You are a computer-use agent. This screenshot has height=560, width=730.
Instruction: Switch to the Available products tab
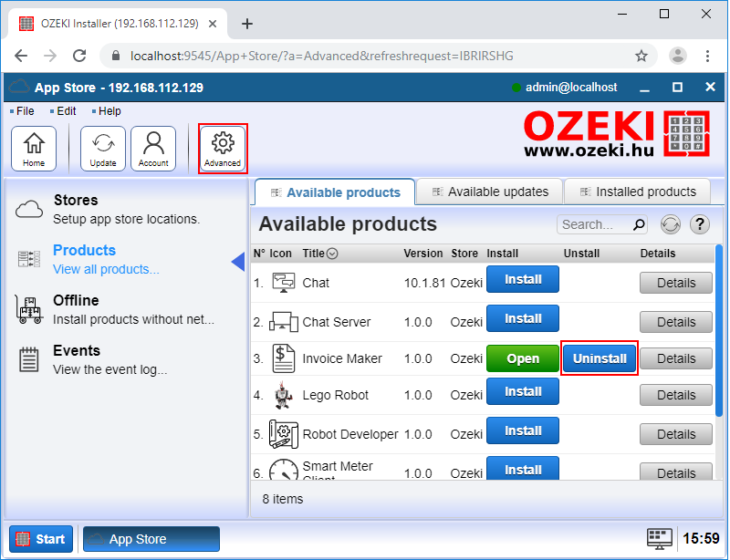(x=335, y=192)
